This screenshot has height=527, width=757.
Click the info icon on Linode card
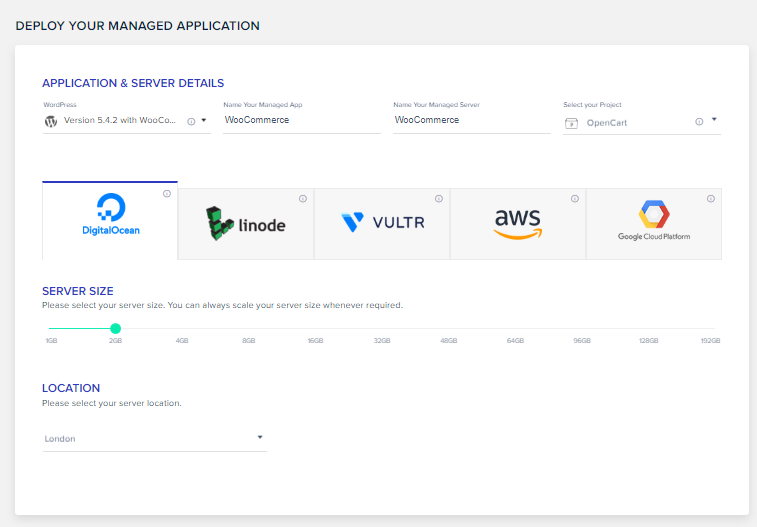tap(302, 199)
